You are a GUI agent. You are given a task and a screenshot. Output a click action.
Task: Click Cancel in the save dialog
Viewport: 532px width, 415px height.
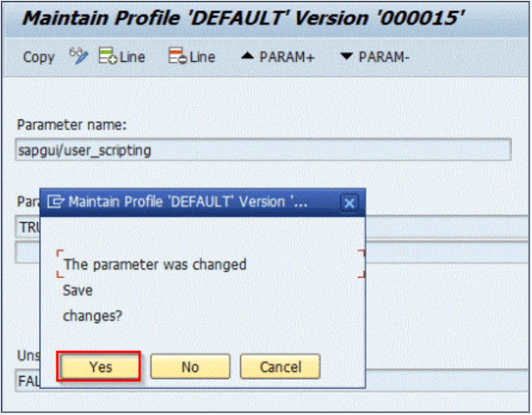pyautogui.click(x=279, y=367)
